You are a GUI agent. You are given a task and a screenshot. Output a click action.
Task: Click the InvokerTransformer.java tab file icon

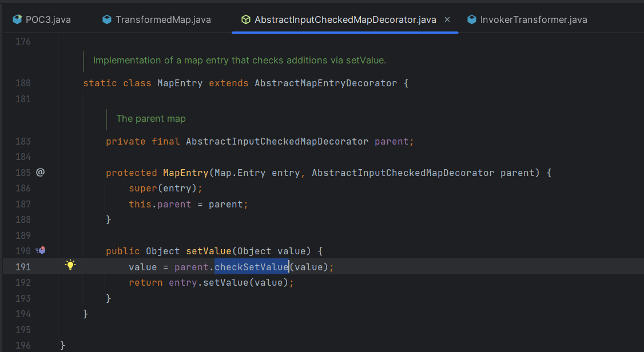click(x=471, y=19)
